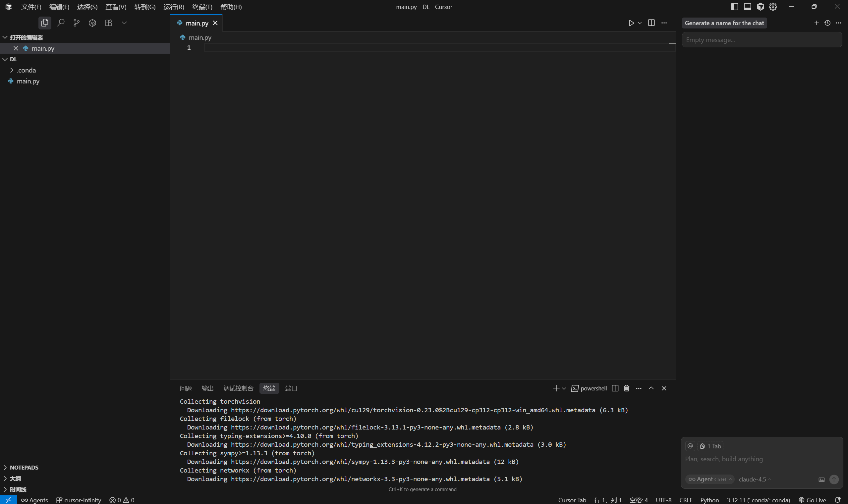Open the 终端(T) menu
The width and height of the screenshot is (848, 504).
pyautogui.click(x=202, y=7)
